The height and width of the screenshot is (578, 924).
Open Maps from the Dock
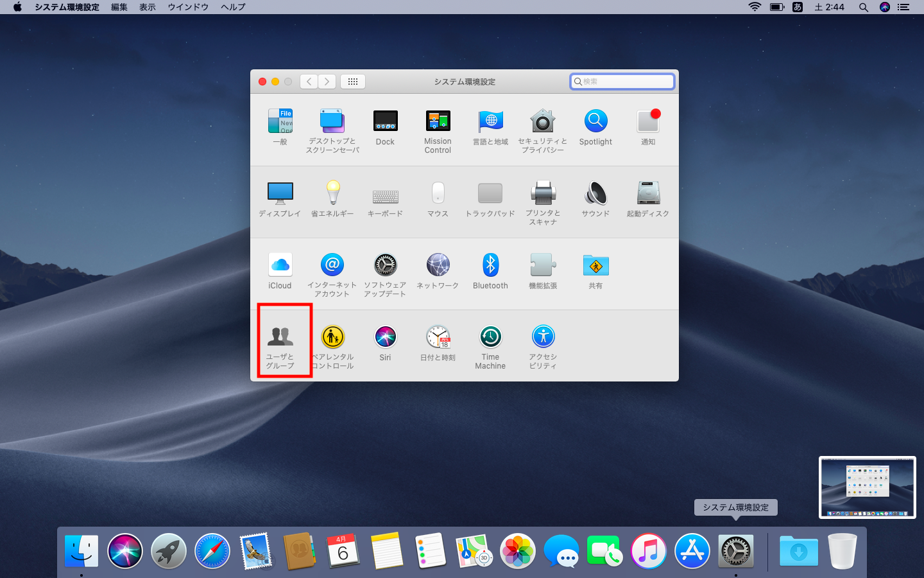(474, 551)
